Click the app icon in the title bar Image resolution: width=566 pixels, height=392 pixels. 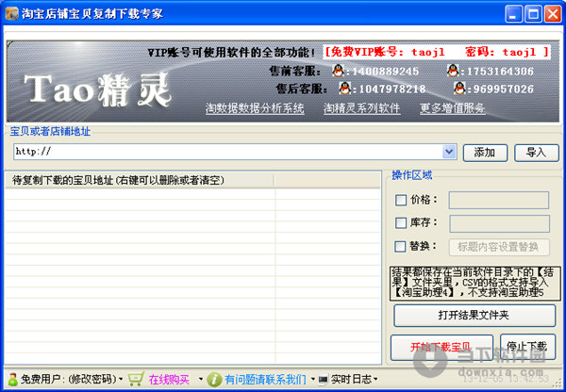pyautogui.click(x=12, y=14)
